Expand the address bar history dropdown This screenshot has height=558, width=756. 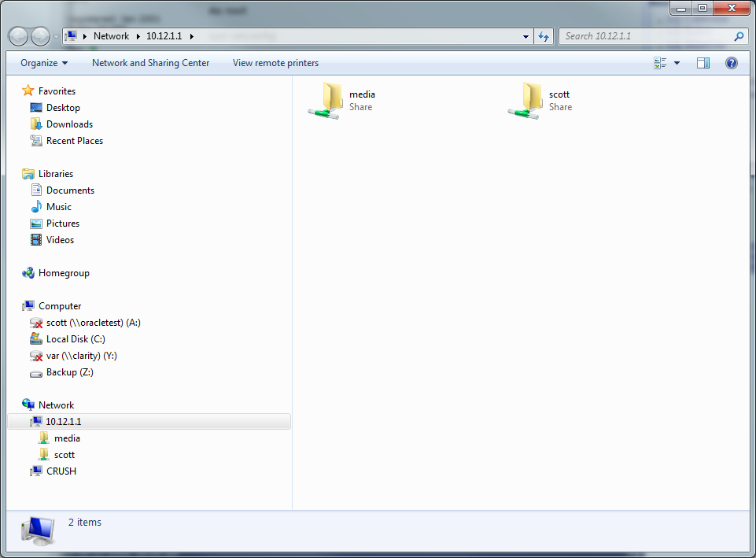526,36
